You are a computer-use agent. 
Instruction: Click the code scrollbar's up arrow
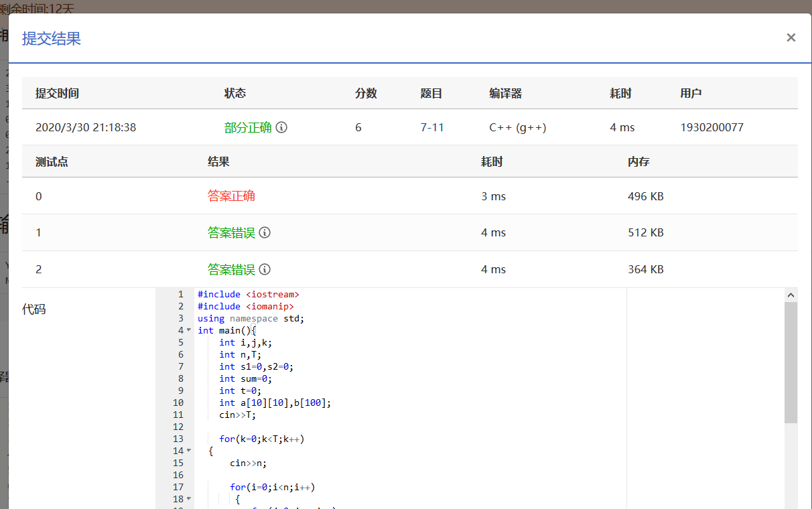pos(791,295)
